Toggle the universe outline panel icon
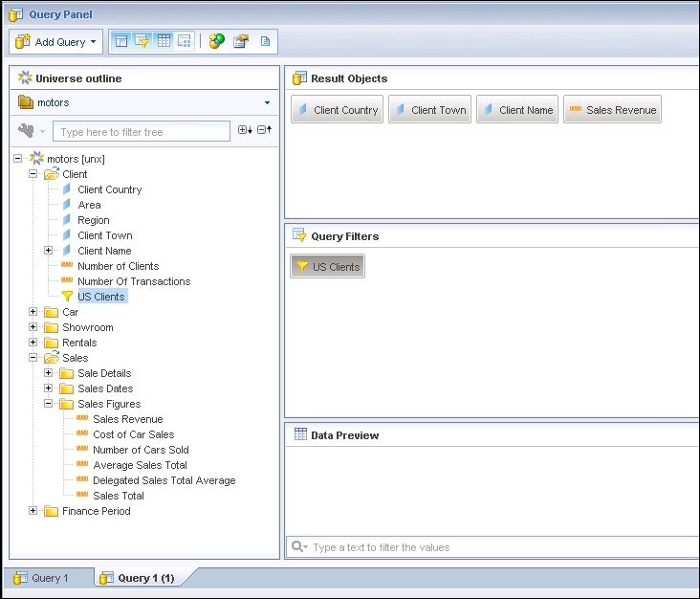 (x=121, y=41)
